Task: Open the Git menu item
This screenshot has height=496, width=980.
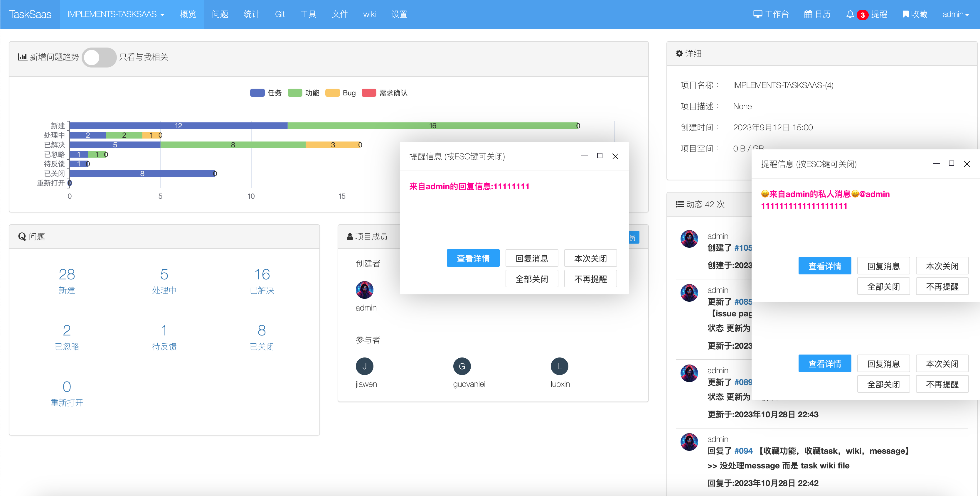Action: 279,14
